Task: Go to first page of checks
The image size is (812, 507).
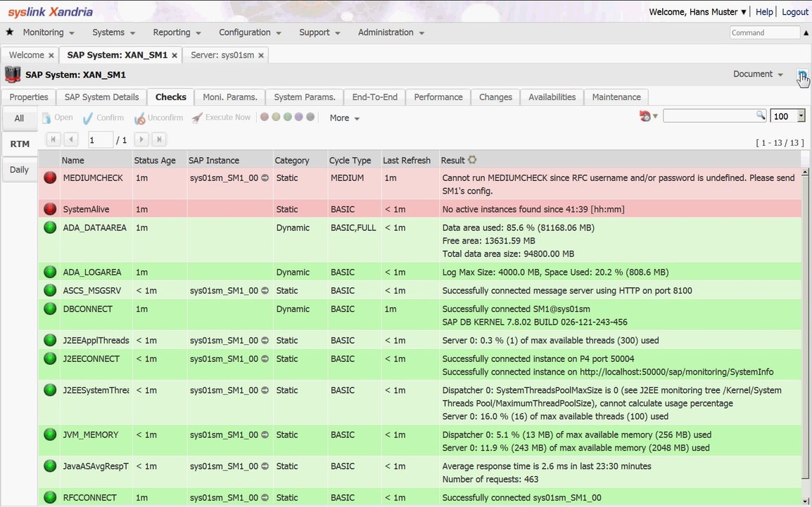Action: [x=53, y=139]
